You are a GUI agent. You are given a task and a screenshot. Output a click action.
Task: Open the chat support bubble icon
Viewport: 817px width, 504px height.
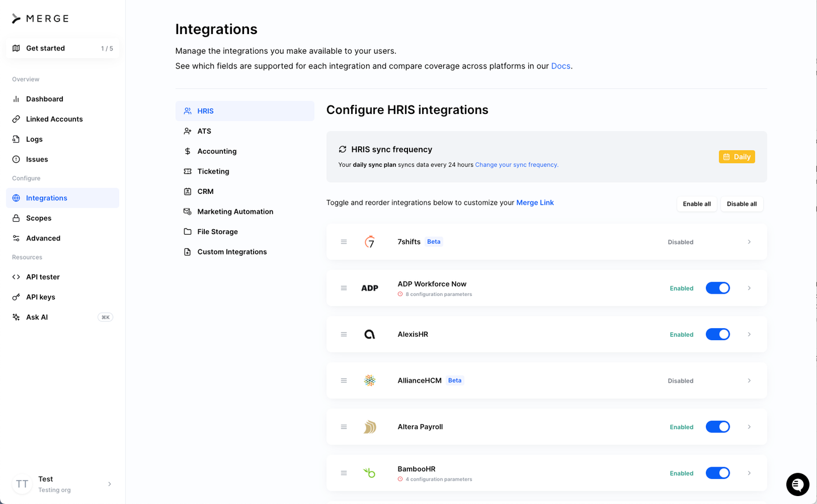[797, 485]
